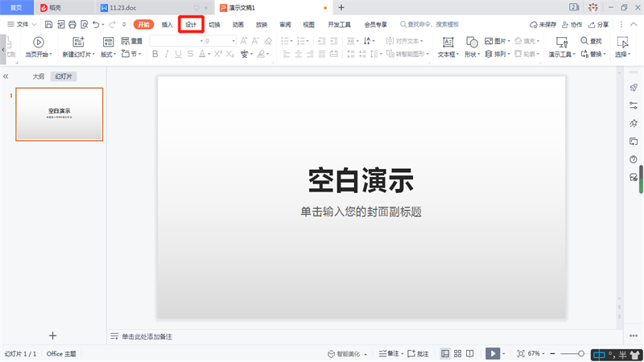Click the 分享 share button
Screen dimensions: 644x362
(598, 25)
